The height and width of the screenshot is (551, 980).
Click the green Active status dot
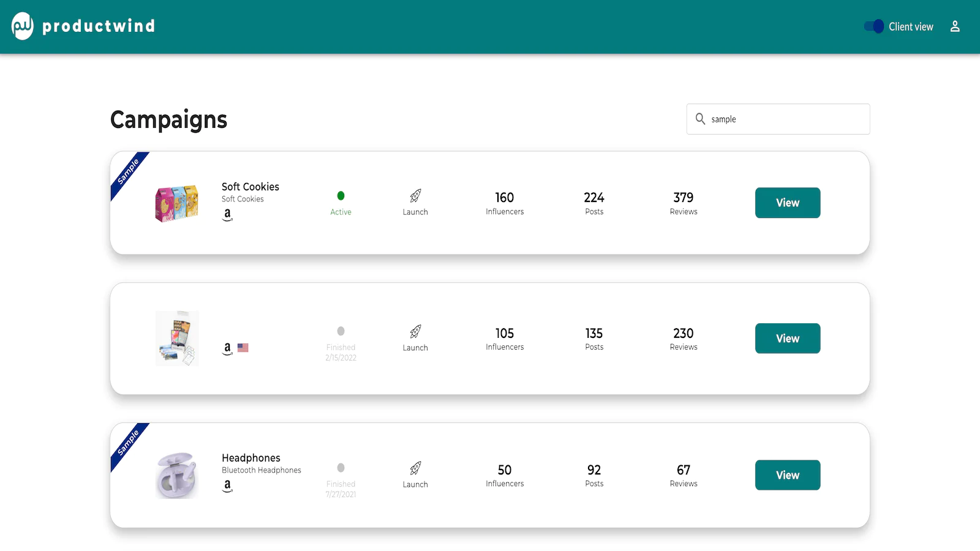pyautogui.click(x=341, y=196)
